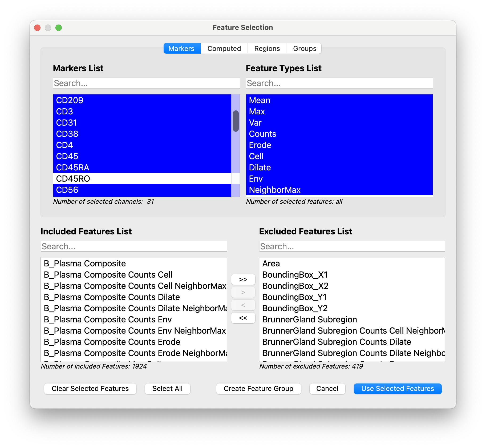Switch to the Computed tab
The width and height of the screenshot is (486, 448).
tap(224, 48)
